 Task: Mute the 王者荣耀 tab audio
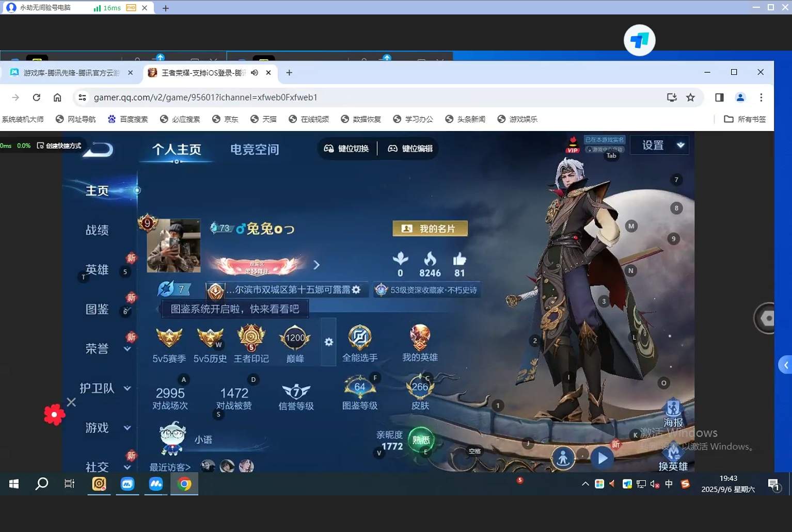(x=255, y=73)
